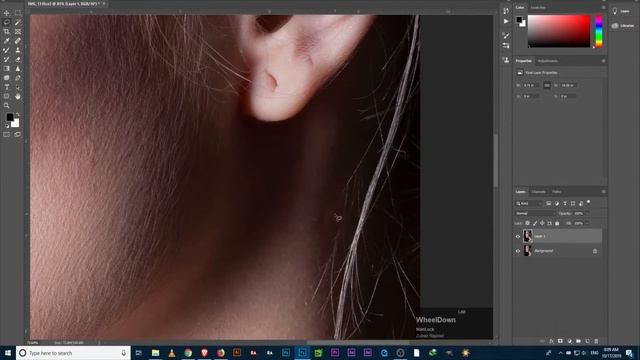Select the Healing Brush tool
Screen dimensions: 640x360
(18, 41)
